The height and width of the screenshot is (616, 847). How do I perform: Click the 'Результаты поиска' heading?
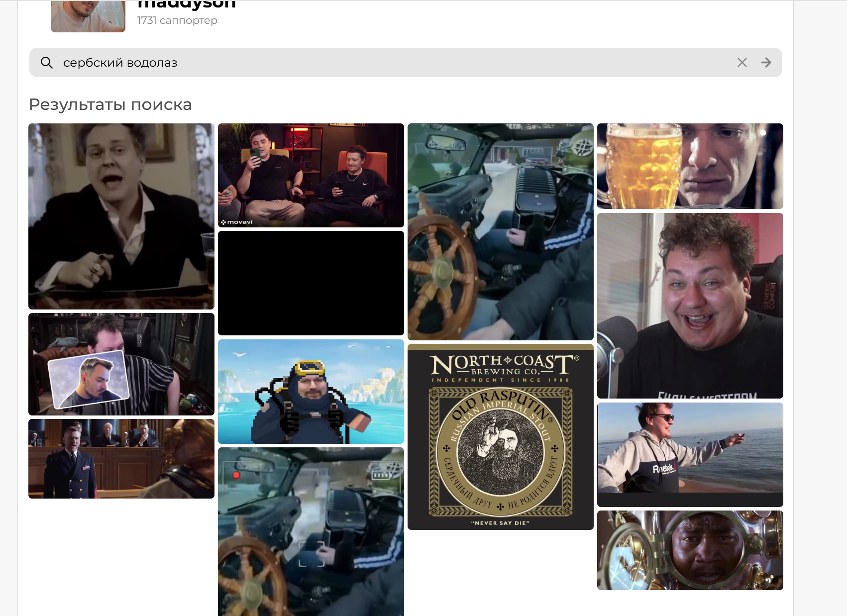point(110,104)
